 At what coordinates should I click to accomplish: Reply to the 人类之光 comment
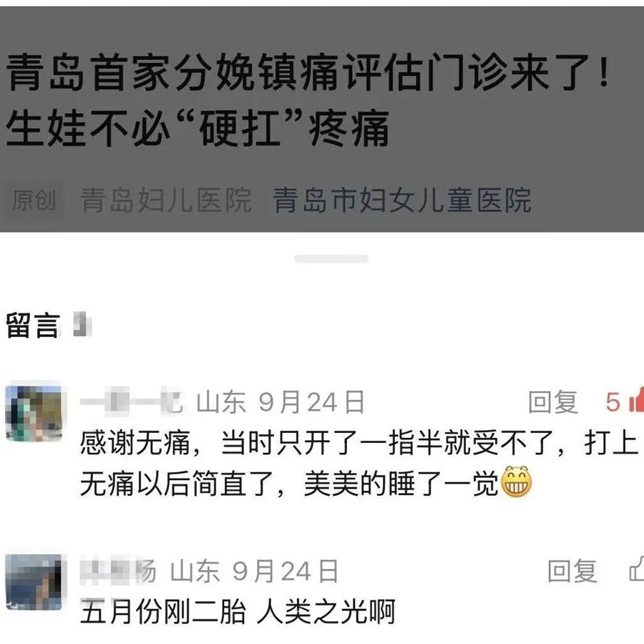click(x=572, y=571)
